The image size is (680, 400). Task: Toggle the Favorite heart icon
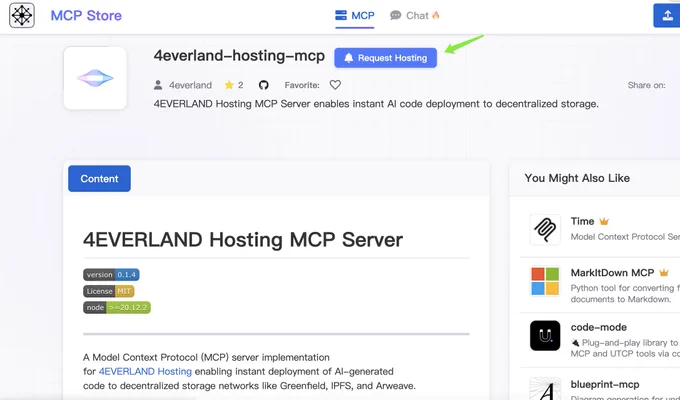pyautogui.click(x=335, y=85)
